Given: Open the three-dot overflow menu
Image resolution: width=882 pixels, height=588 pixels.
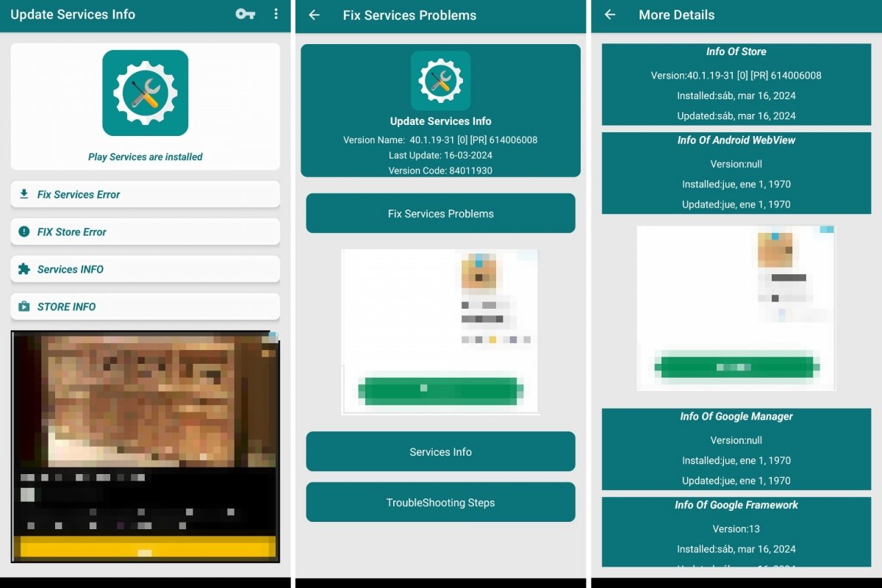Looking at the screenshot, I should pyautogui.click(x=276, y=14).
